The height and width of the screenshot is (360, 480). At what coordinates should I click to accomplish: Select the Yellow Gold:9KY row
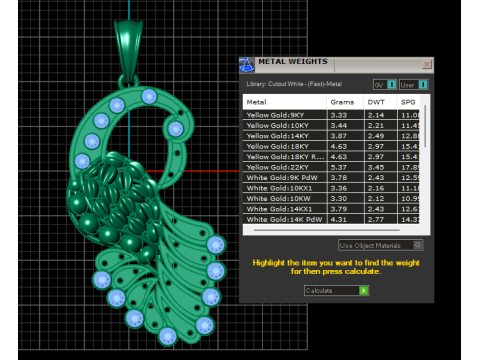[x=331, y=115]
